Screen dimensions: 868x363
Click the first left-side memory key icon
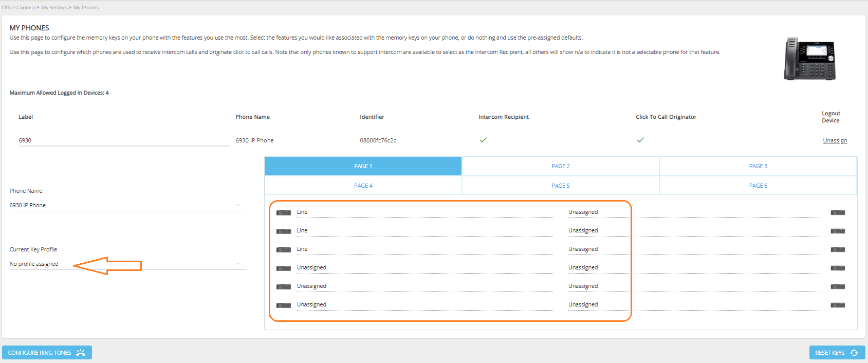[284, 213]
